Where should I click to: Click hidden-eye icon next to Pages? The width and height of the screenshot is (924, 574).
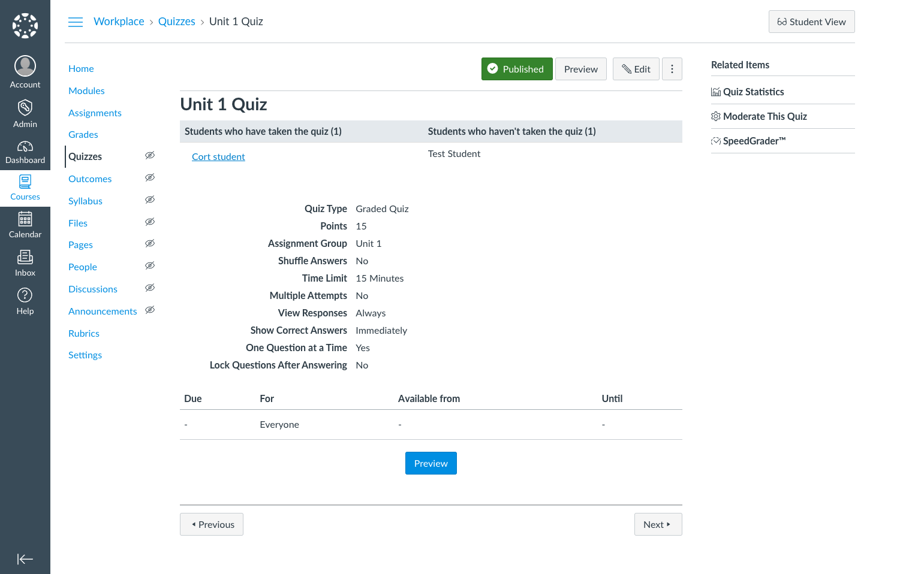pyautogui.click(x=150, y=243)
